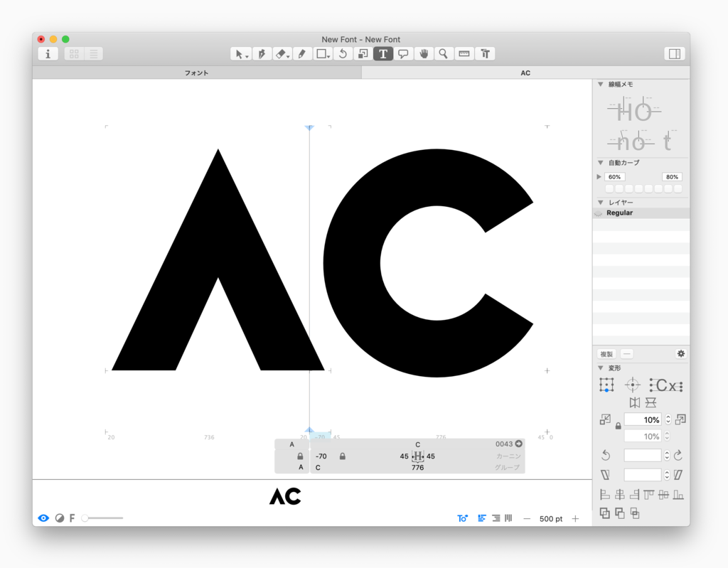Viewport: 728px width, 568px height.
Task: Apply the intersect boolean operation
Action: [635, 513]
